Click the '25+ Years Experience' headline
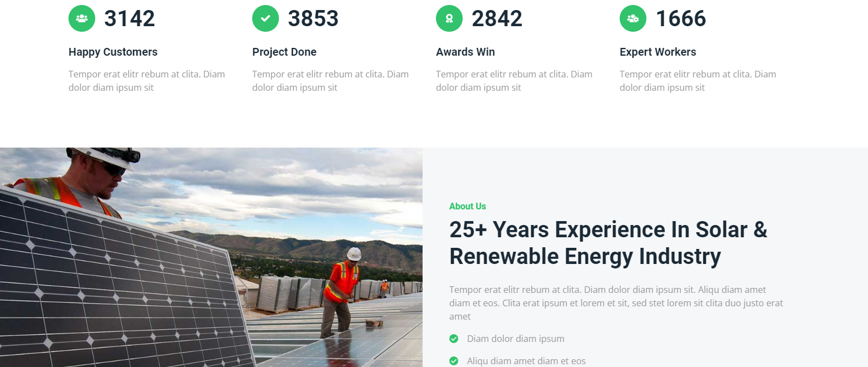 (x=608, y=243)
